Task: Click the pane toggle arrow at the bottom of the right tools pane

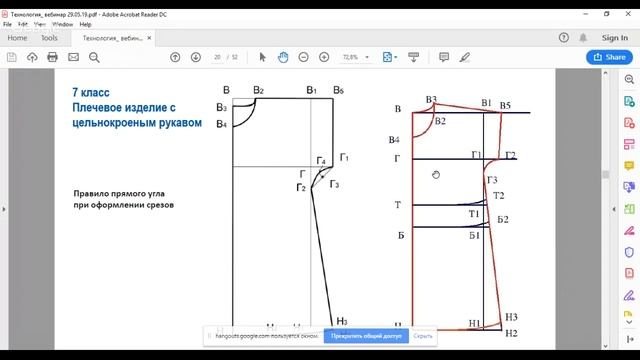Action: [629, 339]
